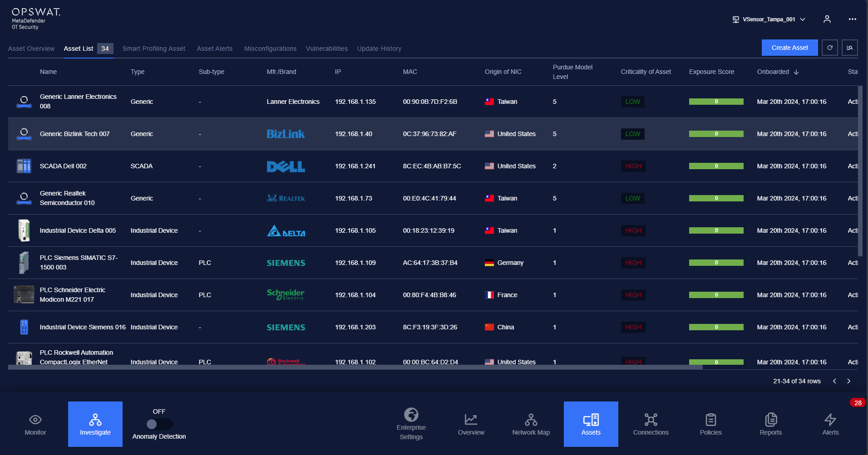
Task: Click Industrial Device Delta 005 device image
Action: [24, 230]
